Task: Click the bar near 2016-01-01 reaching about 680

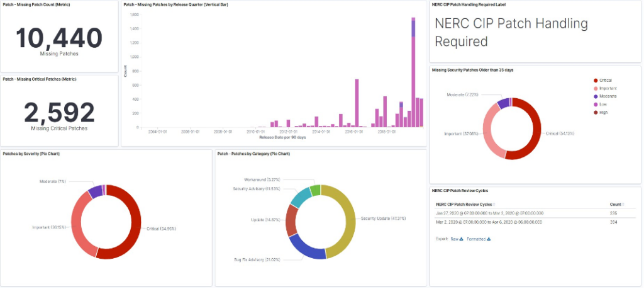Action: 357,103
